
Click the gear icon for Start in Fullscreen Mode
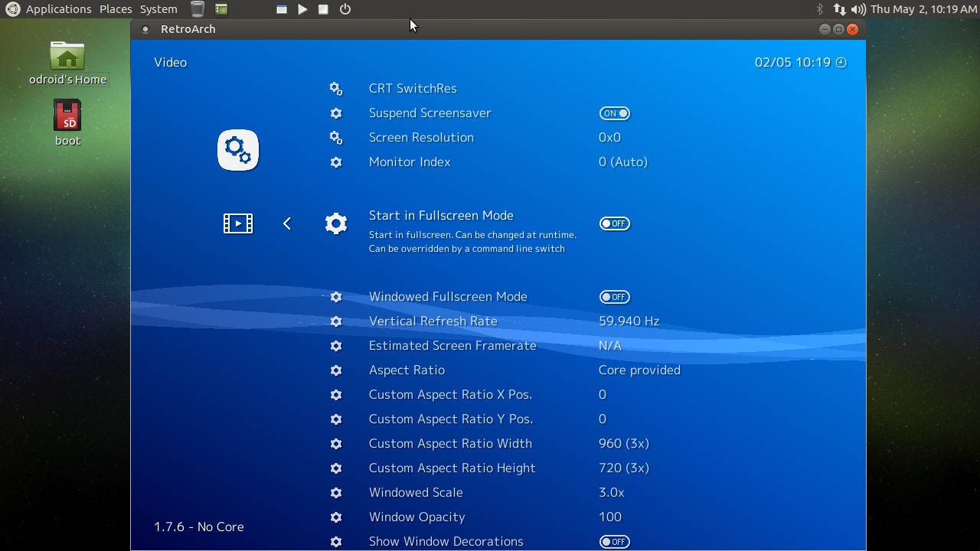(336, 223)
